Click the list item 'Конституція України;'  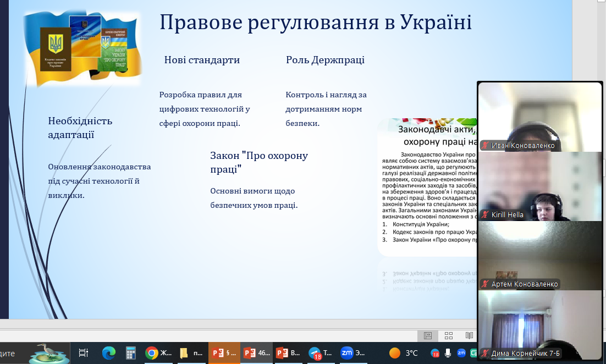pyautogui.click(x=421, y=224)
